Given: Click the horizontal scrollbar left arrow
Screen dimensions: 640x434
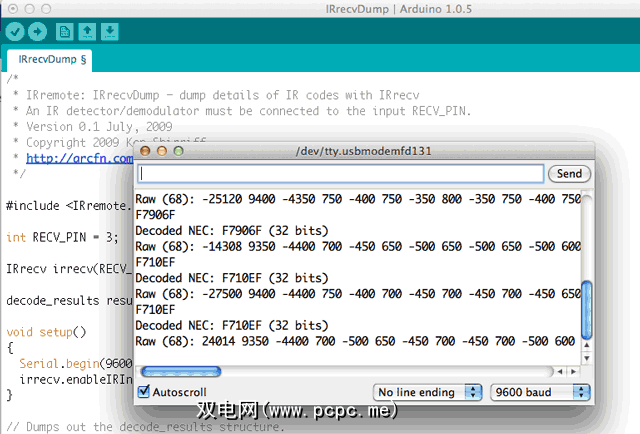Looking at the screenshot, I should pyautogui.click(x=560, y=372).
